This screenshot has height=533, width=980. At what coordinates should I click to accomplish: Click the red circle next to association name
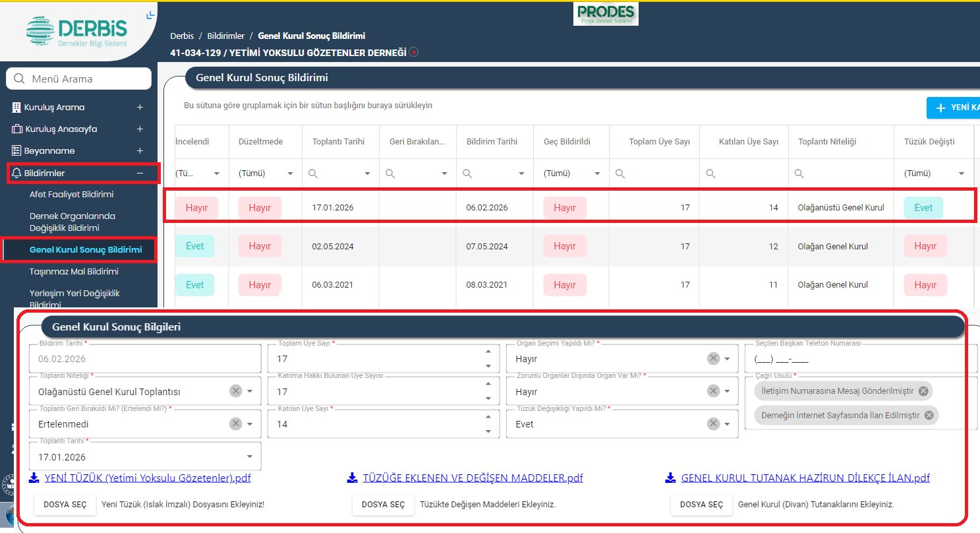click(413, 52)
